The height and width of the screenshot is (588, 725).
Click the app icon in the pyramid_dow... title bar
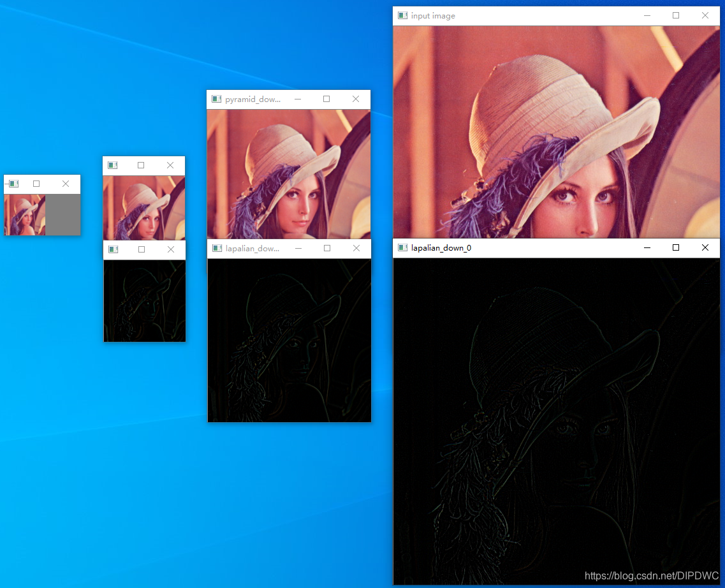coord(216,99)
